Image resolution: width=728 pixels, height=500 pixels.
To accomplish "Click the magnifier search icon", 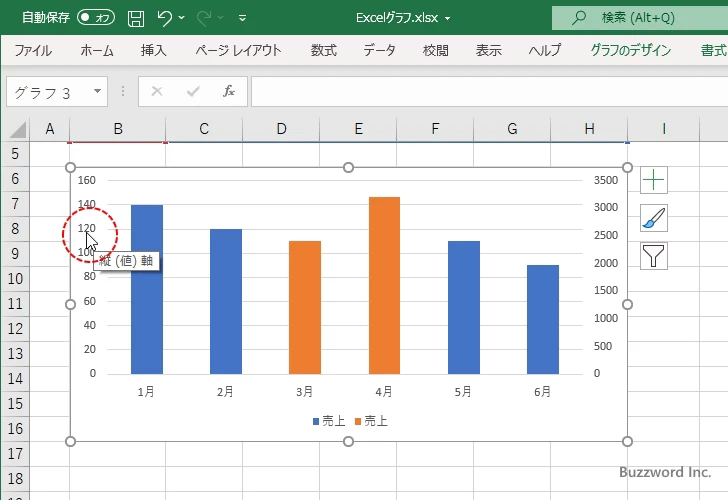I will (578, 18).
